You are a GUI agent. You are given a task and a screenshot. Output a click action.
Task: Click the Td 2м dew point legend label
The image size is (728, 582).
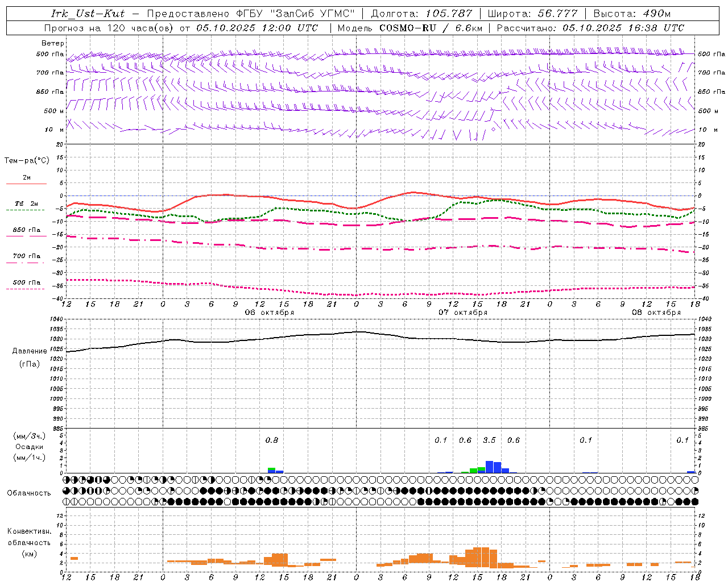[x=27, y=203]
